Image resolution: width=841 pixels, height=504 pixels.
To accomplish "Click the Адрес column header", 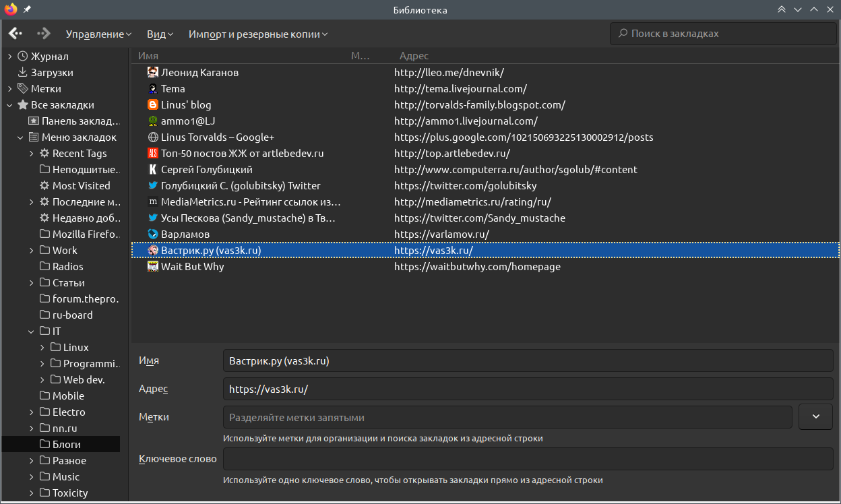I will [414, 56].
